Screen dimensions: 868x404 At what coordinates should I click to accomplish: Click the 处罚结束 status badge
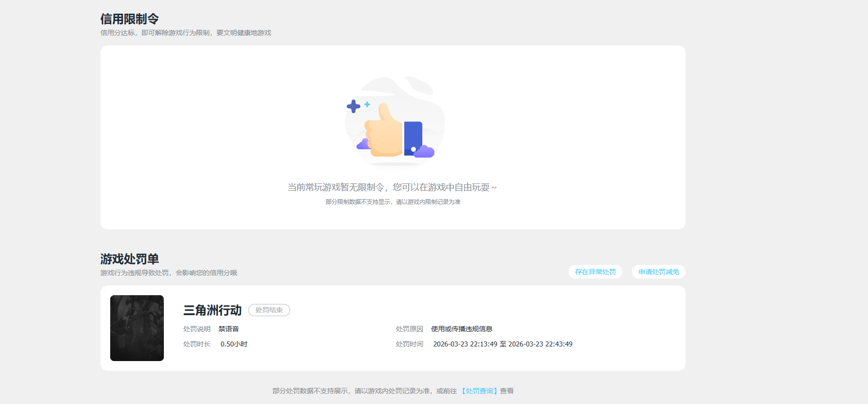(x=269, y=310)
